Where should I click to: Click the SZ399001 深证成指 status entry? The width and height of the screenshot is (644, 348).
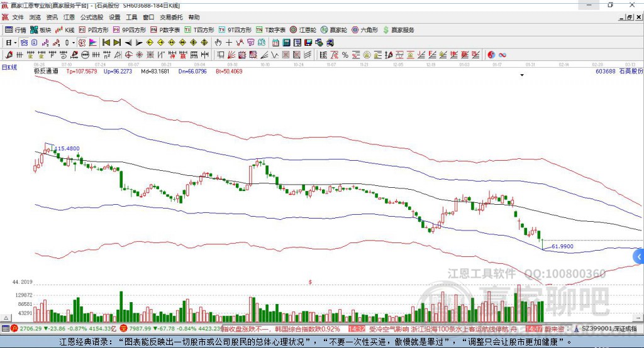click(x=606, y=329)
